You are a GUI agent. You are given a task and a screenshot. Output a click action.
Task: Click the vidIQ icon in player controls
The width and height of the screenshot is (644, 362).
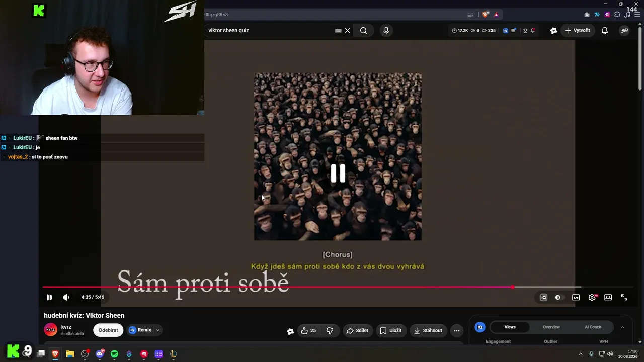[543, 297]
